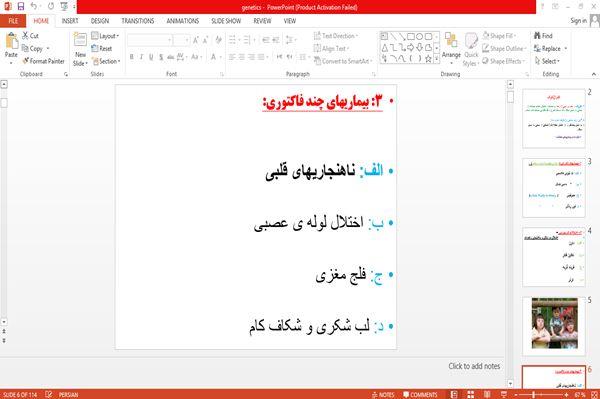Image resolution: width=600 pixels, height=399 pixels.
Task: Click Sign in link
Action: tap(578, 21)
